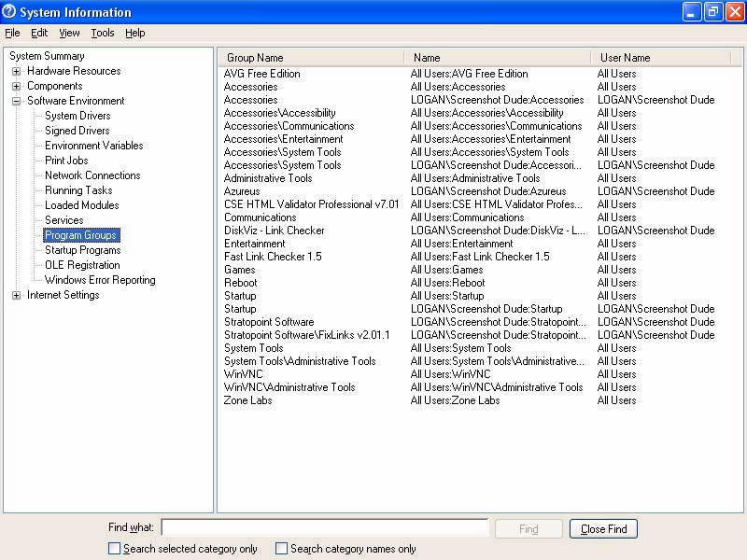
Task: Click the LOGAN\Screenshot Dude:Azureus name cell
Action: coord(488,191)
